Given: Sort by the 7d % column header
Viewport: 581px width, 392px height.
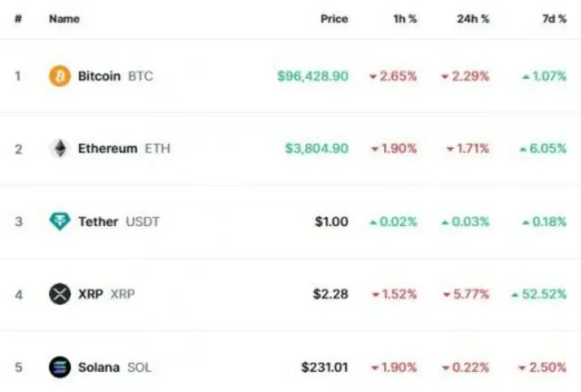Looking at the screenshot, I should click(x=555, y=19).
